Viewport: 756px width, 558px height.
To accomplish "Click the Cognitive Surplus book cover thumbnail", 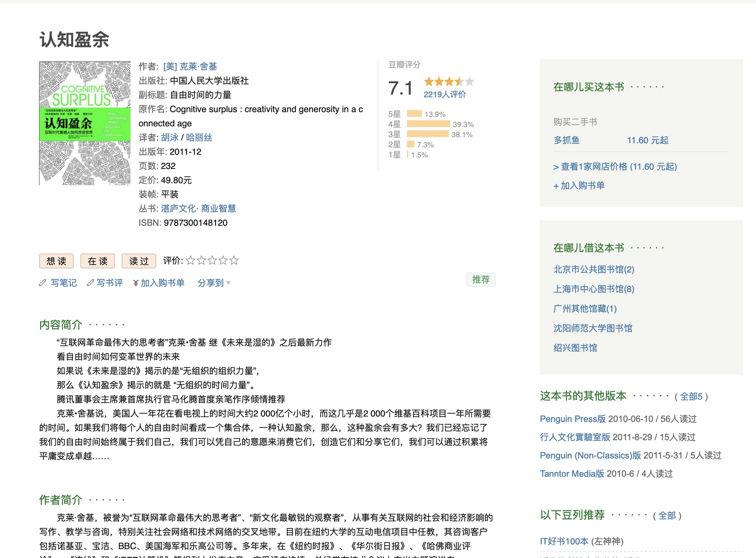I will pyautogui.click(x=85, y=123).
